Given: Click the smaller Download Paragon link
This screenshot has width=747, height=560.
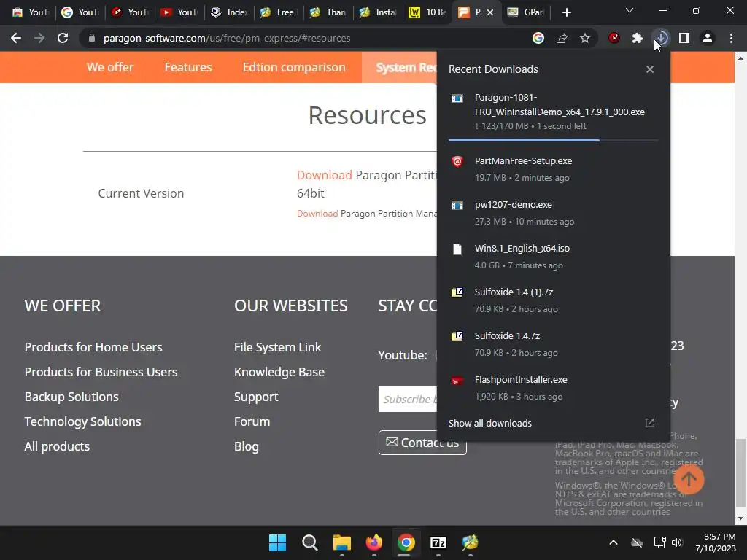Looking at the screenshot, I should [317, 214].
